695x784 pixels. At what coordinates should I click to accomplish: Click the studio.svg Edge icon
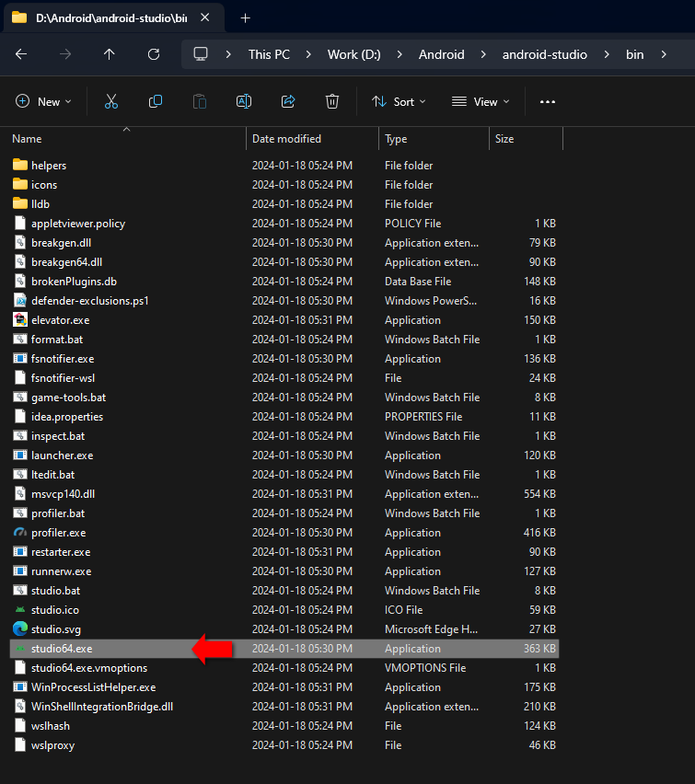coord(20,628)
